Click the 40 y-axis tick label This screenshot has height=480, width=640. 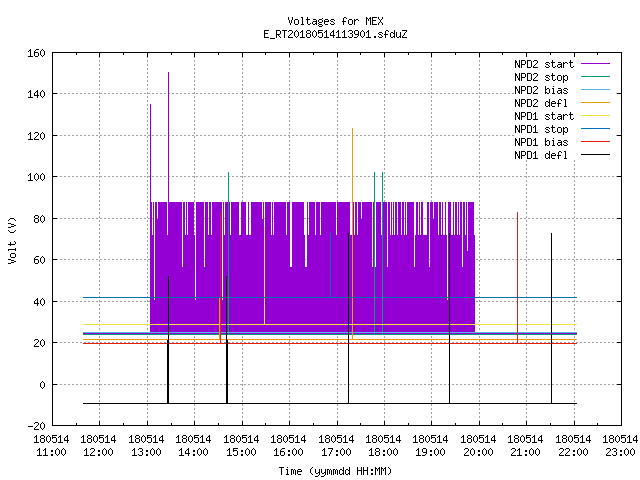tap(39, 302)
